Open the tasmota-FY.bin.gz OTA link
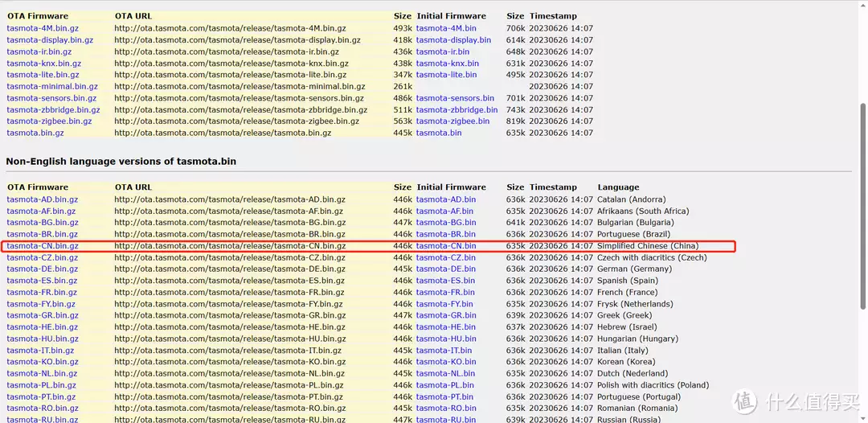This screenshot has height=423, width=868. pyautogui.click(x=41, y=304)
